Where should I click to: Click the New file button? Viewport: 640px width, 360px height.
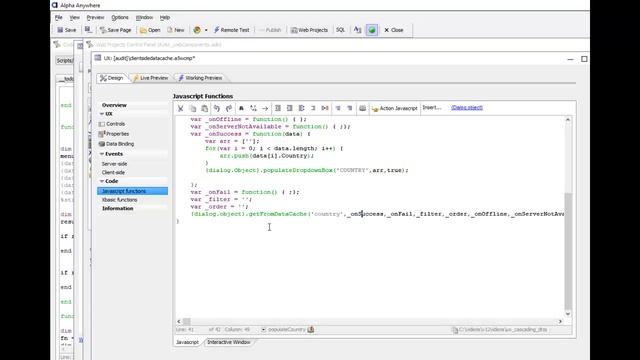pyautogui.click(x=176, y=30)
